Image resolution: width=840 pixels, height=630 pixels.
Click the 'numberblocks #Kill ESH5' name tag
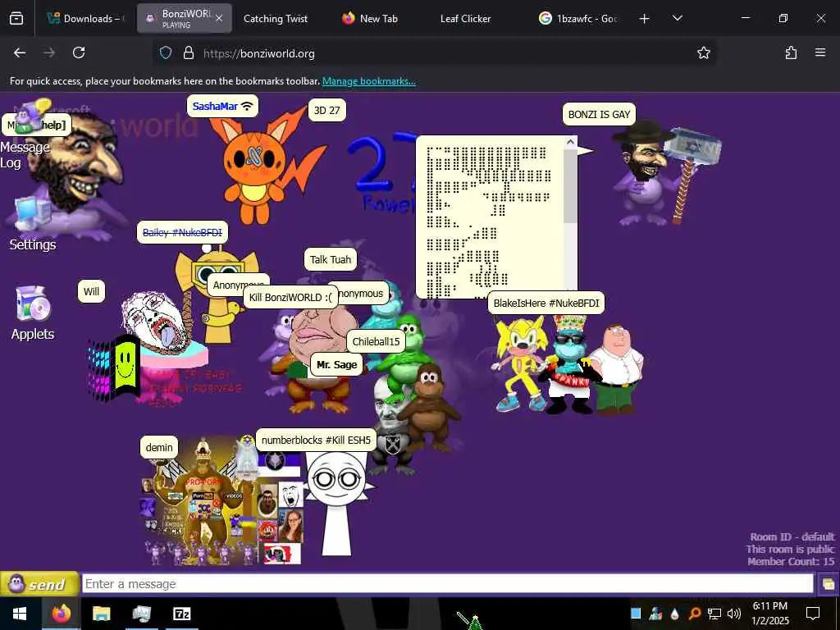point(316,441)
